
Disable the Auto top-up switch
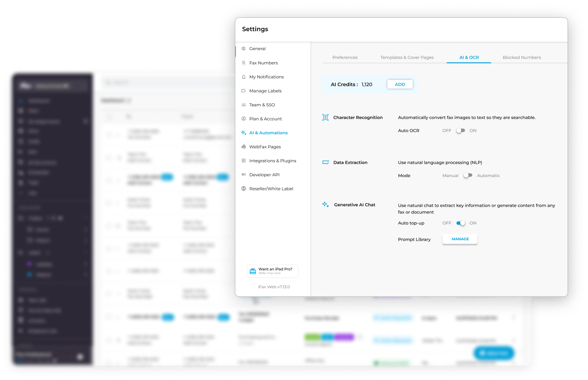coord(461,223)
